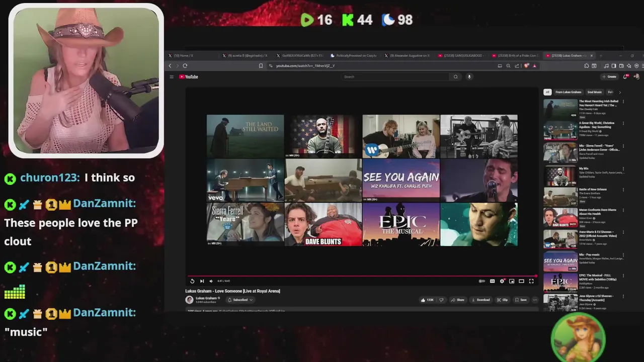The width and height of the screenshot is (644, 362).
Task: Open Battle of New Orleans suggestion
Action: [583, 197]
